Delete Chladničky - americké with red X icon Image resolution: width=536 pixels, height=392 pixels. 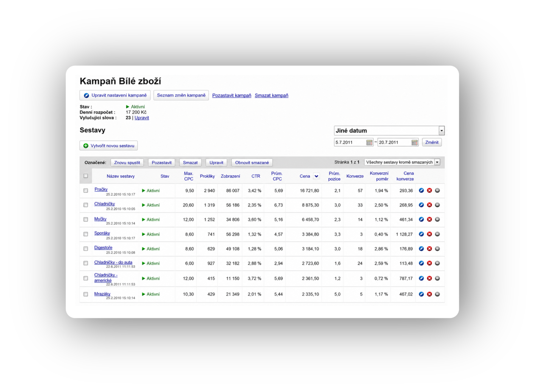429,278
